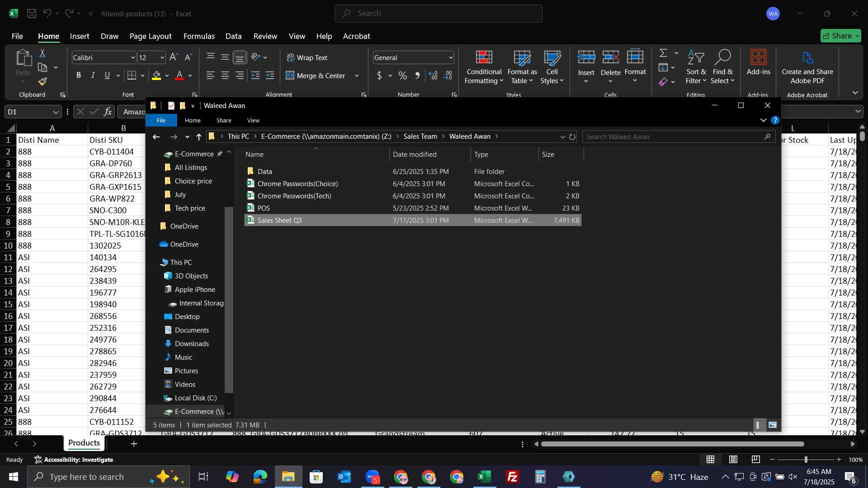
Task: Open Explorer's View ribbon tab
Action: click(253, 121)
